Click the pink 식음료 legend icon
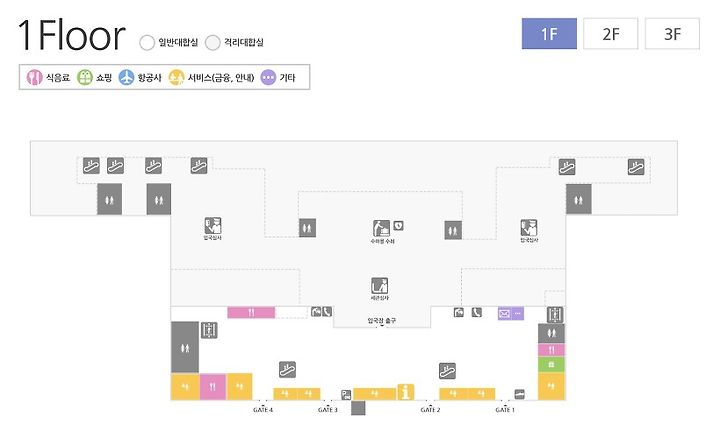The width and height of the screenshot is (720, 424). click(34, 78)
